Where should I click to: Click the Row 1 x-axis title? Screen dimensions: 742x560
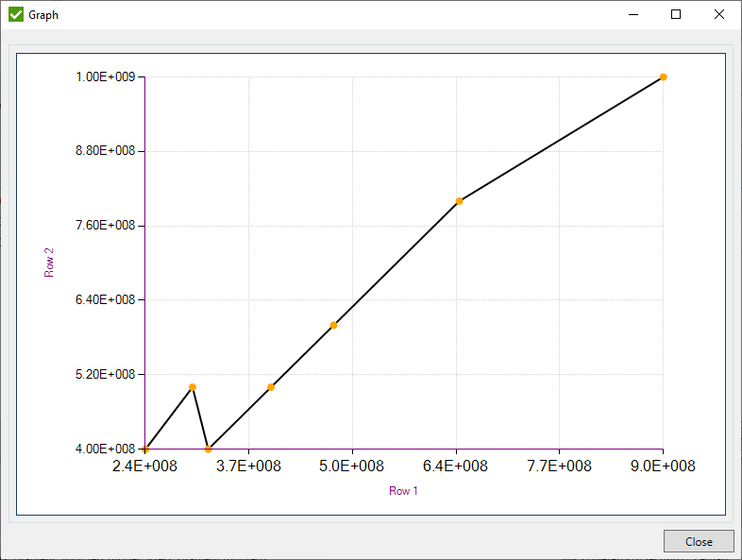click(x=403, y=491)
